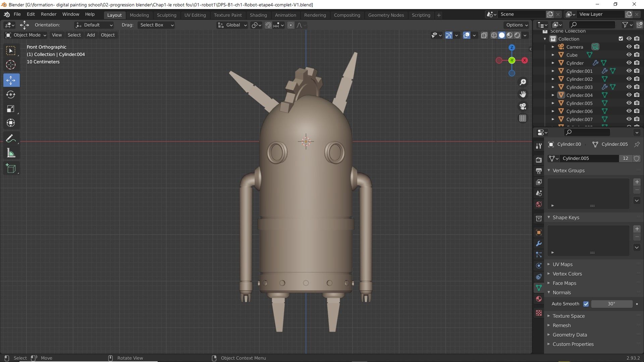Choose the Add Cube tool
The image size is (644, 362).
[11, 169]
